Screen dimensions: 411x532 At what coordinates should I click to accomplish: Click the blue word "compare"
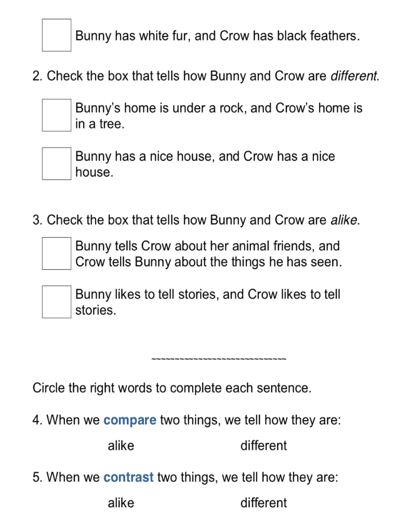pyautogui.click(x=130, y=420)
